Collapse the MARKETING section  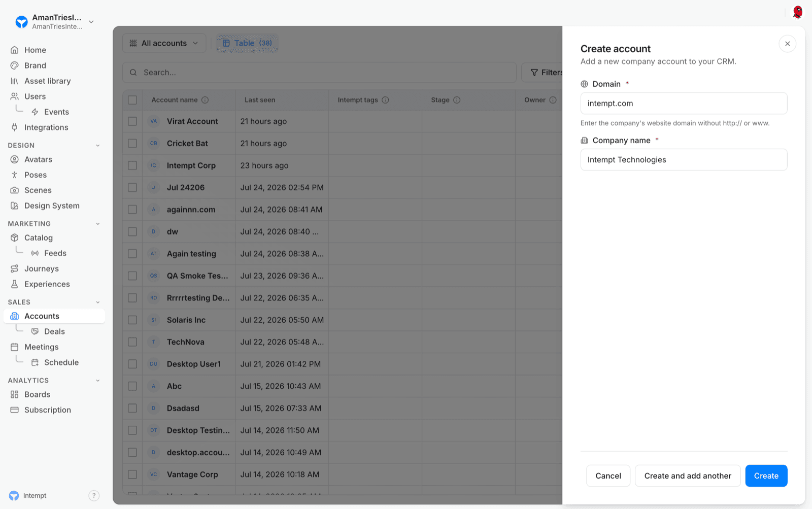click(98, 224)
